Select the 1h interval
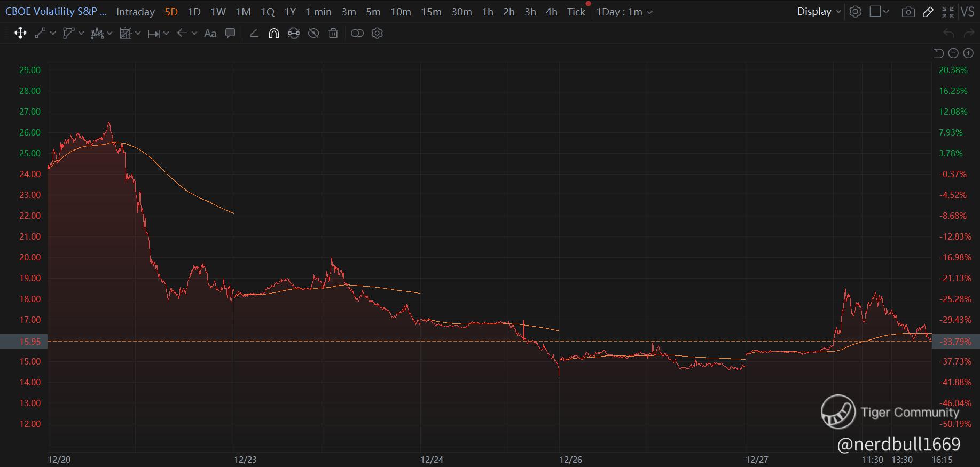 coord(488,12)
